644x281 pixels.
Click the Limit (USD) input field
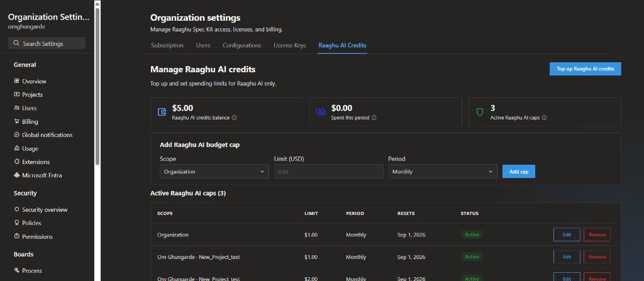pyautogui.click(x=328, y=172)
